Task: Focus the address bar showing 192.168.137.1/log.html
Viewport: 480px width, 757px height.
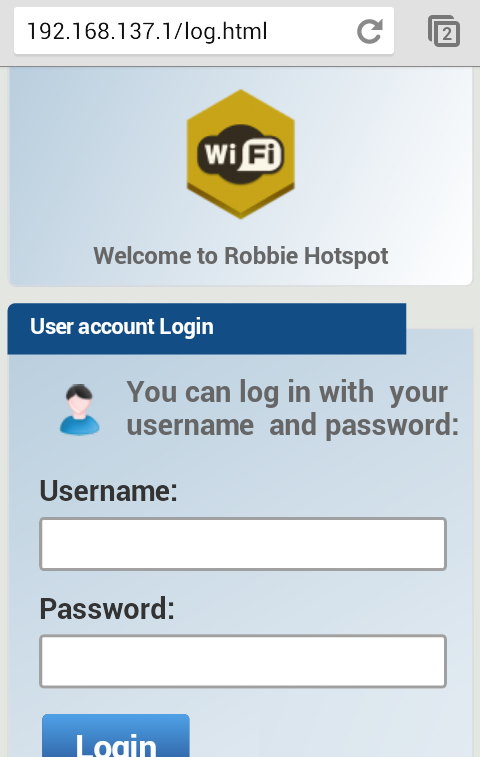Action: [x=204, y=31]
